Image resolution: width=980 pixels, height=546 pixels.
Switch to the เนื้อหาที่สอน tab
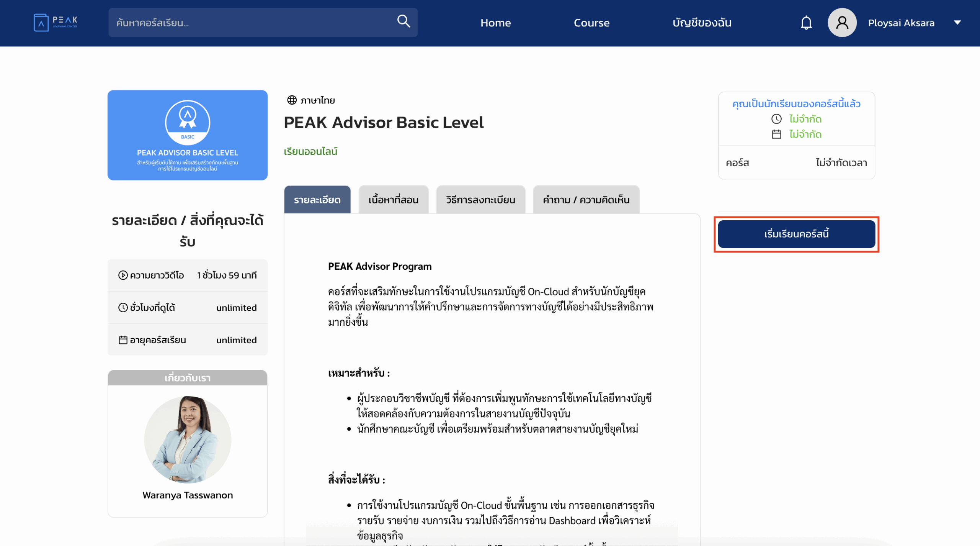[x=393, y=199]
